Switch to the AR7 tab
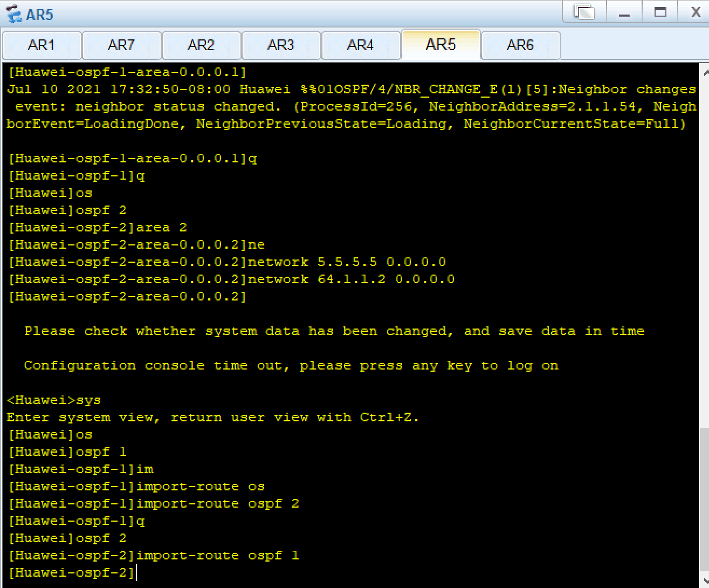Screen dimensions: 709x588 [x=121, y=45]
